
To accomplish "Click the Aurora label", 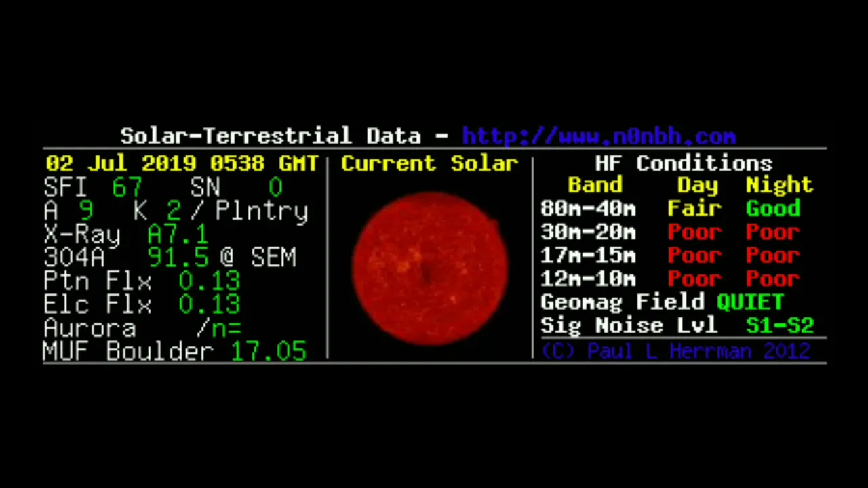I will (x=90, y=328).
